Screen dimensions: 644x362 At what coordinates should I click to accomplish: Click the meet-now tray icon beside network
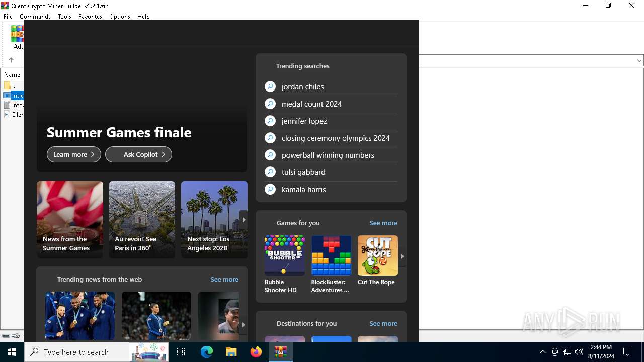[555, 352]
